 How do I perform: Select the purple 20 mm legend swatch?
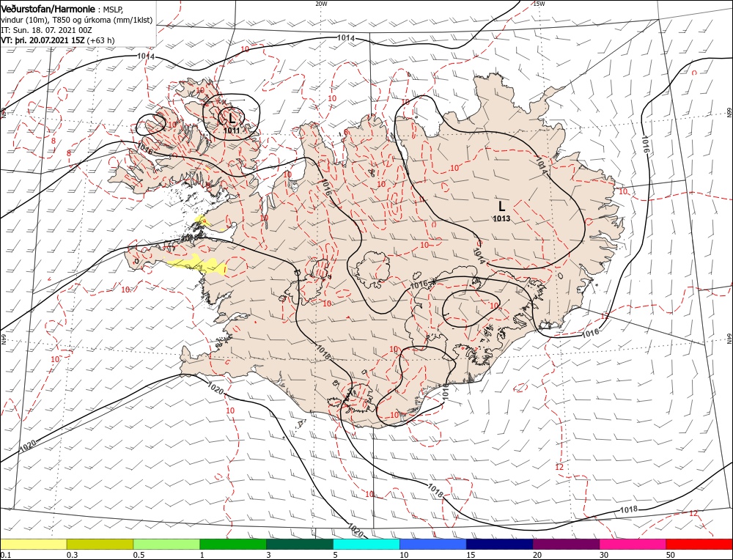[566, 544]
